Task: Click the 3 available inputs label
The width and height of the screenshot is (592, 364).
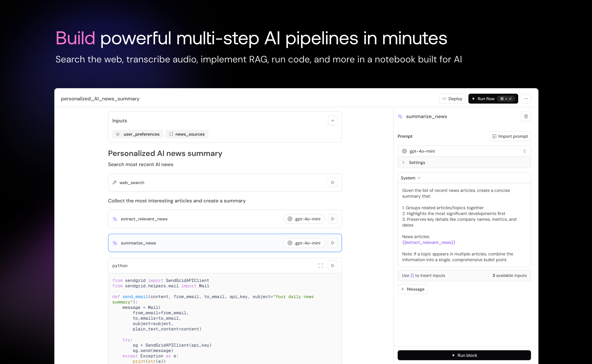Action: coord(509,275)
